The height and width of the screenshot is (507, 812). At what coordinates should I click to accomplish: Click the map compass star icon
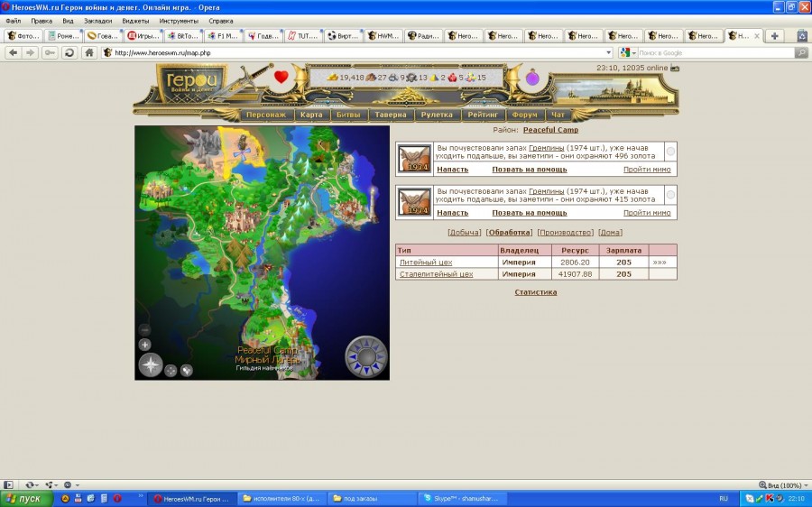tap(150, 365)
